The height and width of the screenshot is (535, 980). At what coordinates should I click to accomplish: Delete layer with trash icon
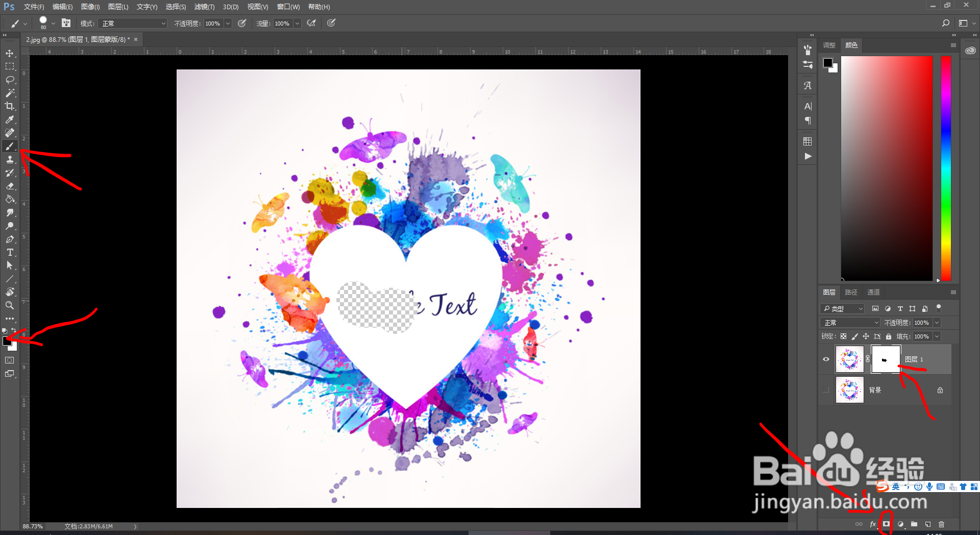942,524
